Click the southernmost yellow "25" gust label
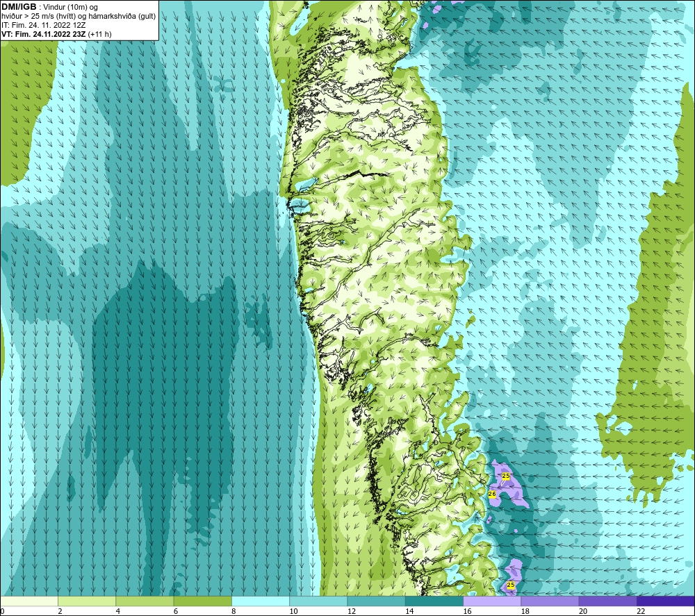The image size is (695, 616). pyautogui.click(x=511, y=585)
